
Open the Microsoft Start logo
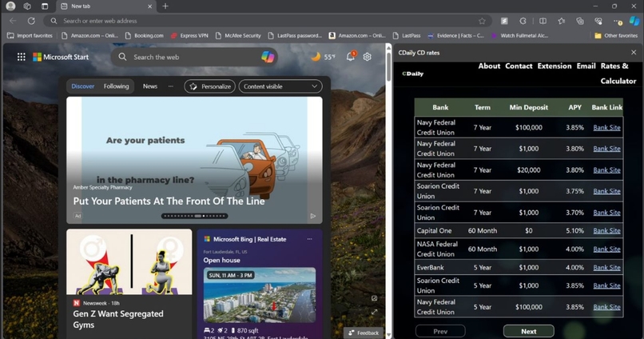(61, 57)
